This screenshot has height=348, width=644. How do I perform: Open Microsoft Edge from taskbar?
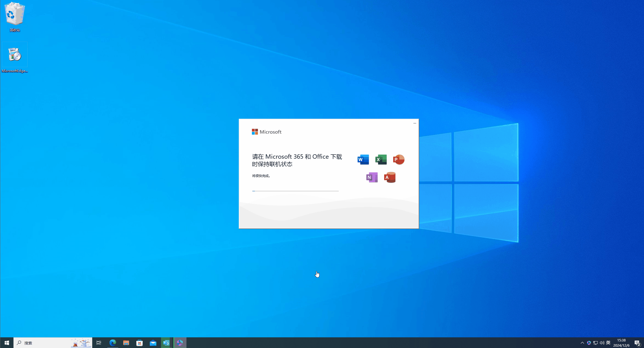[x=113, y=343]
